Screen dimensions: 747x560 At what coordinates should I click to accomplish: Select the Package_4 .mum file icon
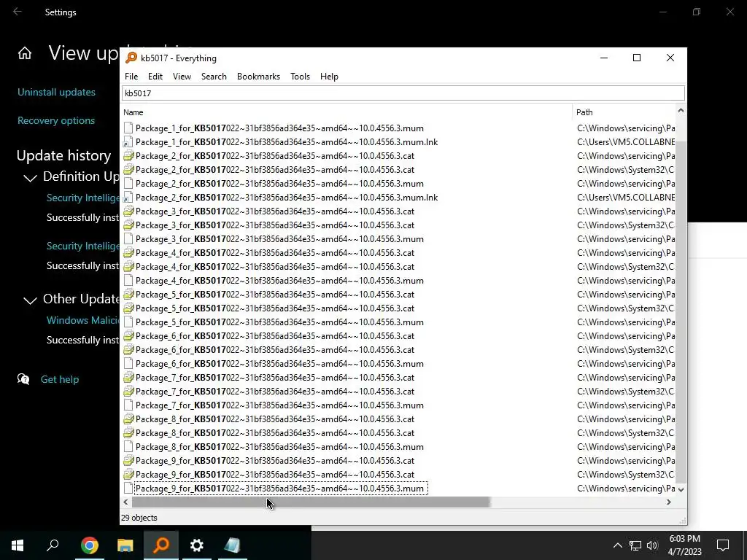pos(128,281)
